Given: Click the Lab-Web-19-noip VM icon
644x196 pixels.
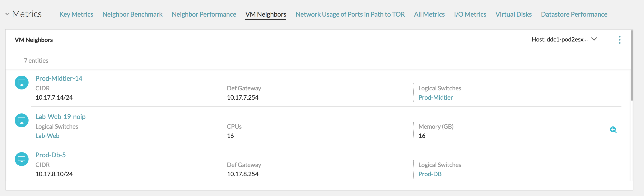Looking at the screenshot, I should point(21,121).
